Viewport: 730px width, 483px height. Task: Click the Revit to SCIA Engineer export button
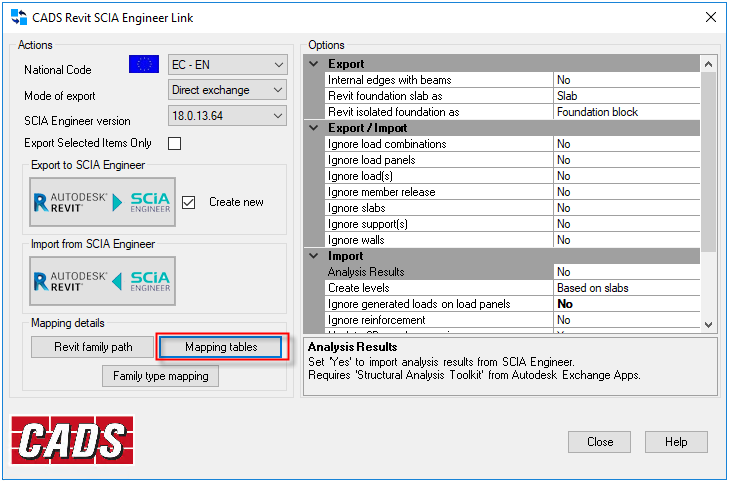pos(102,202)
